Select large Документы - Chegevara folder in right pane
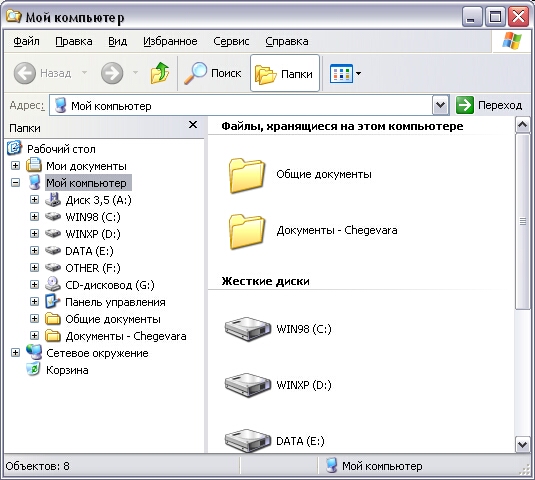This screenshot has height=480, width=535. pyautogui.click(x=246, y=231)
